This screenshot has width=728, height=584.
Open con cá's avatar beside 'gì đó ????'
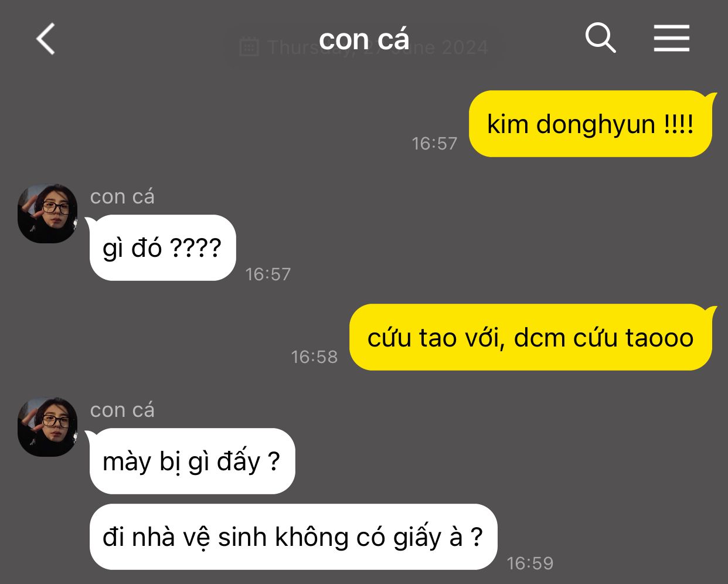click(x=47, y=213)
